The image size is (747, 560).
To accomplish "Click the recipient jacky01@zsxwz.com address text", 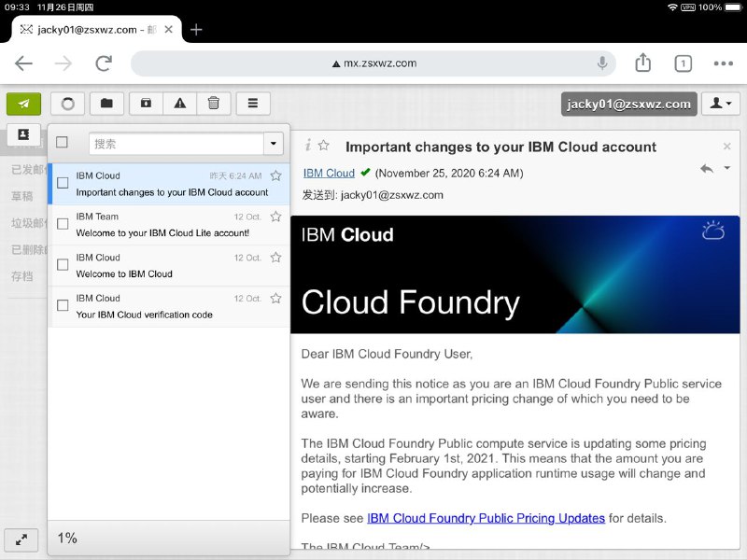I will coord(391,195).
